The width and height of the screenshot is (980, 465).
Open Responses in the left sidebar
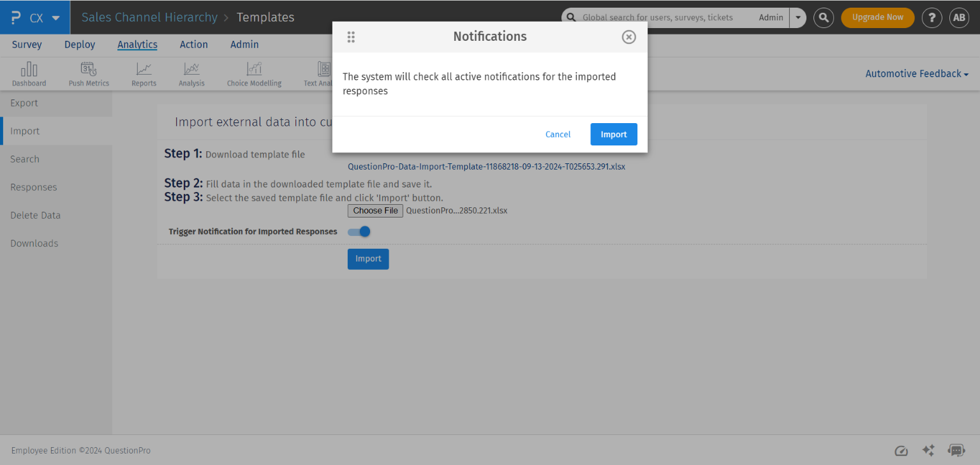tap(56, 188)
